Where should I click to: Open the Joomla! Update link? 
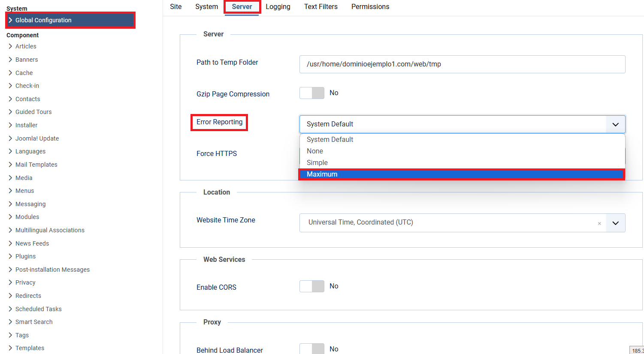point(37,138)
